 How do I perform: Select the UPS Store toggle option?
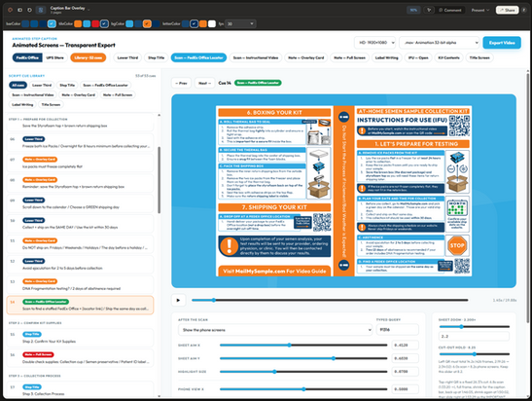tap(54, 57)
